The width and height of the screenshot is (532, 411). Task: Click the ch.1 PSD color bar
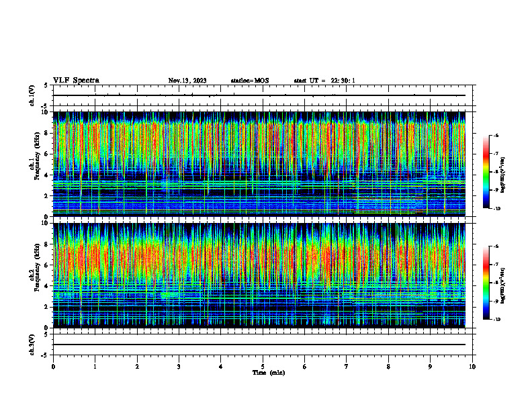486,172
